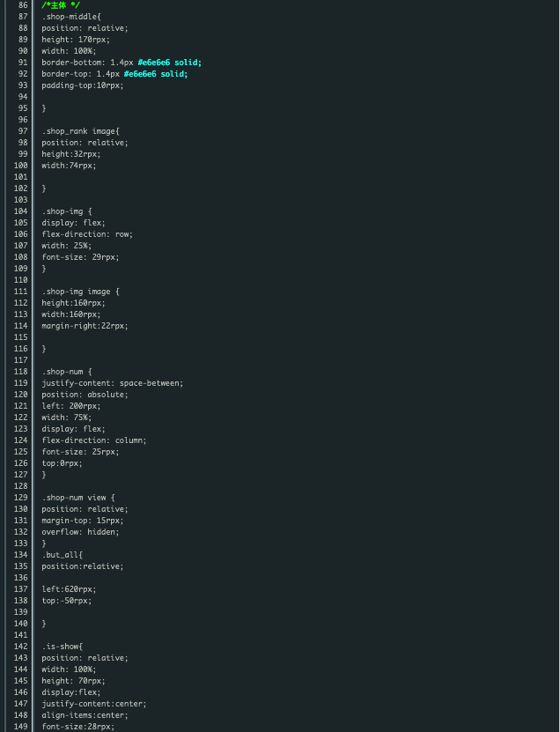
Task: Click the left: 200rpx declaration
Action: click(x=70, y=406)
